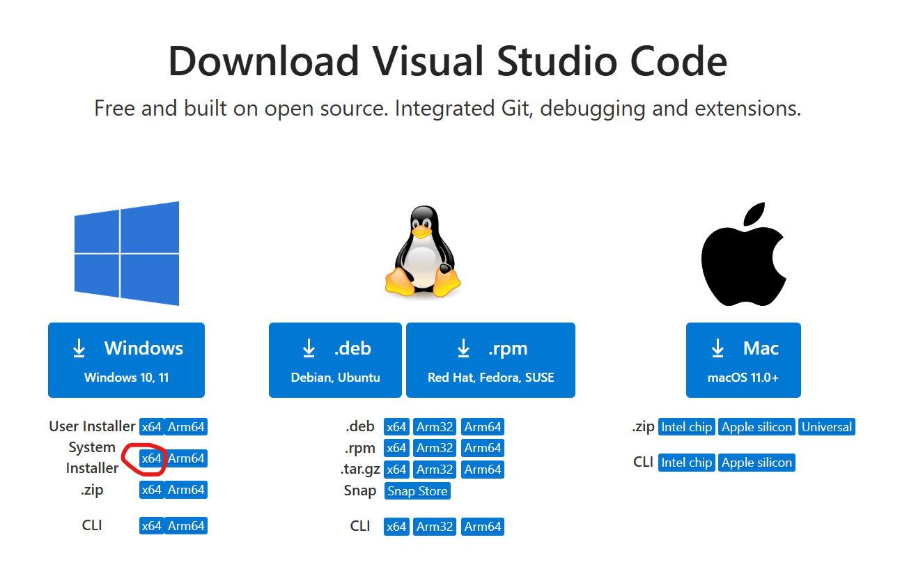The width and height of the screenshot is (916, 588).
Task: Download the .rpm package for Red Hat, Fedora
Action: (490, 360)
